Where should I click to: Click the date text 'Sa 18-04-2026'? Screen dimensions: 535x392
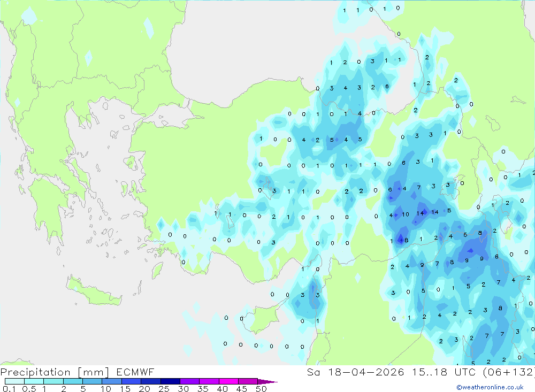(355, 372)
